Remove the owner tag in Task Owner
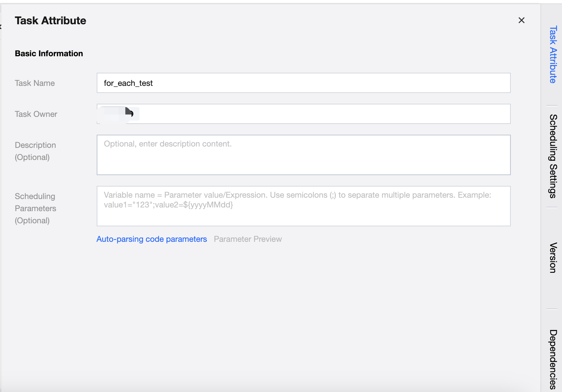 pyautogui.click(x=136, y=114)
